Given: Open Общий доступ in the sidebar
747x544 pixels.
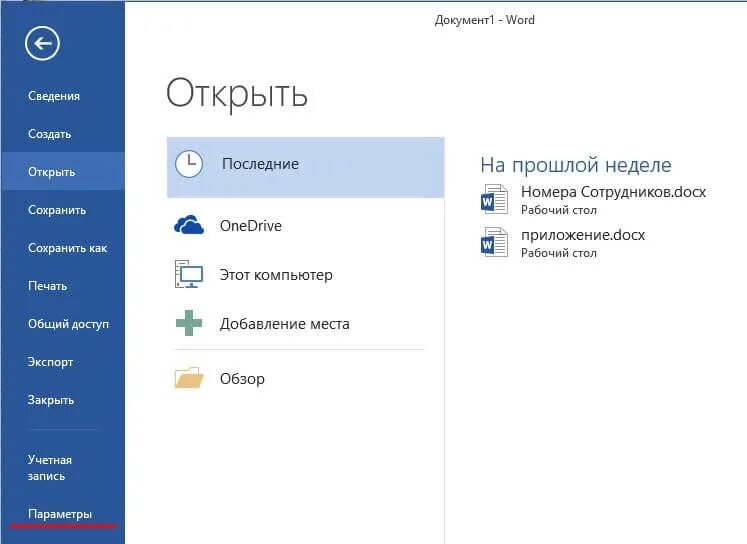Looking at the screenshot, I should pyautogui.click(x=69, y=324).
